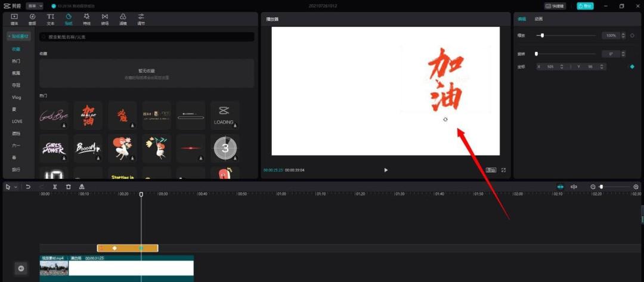Viewport: 644px width, 282px height.
Task: Click the timeline zoom-in plus icon
Action: click(636, 187)
